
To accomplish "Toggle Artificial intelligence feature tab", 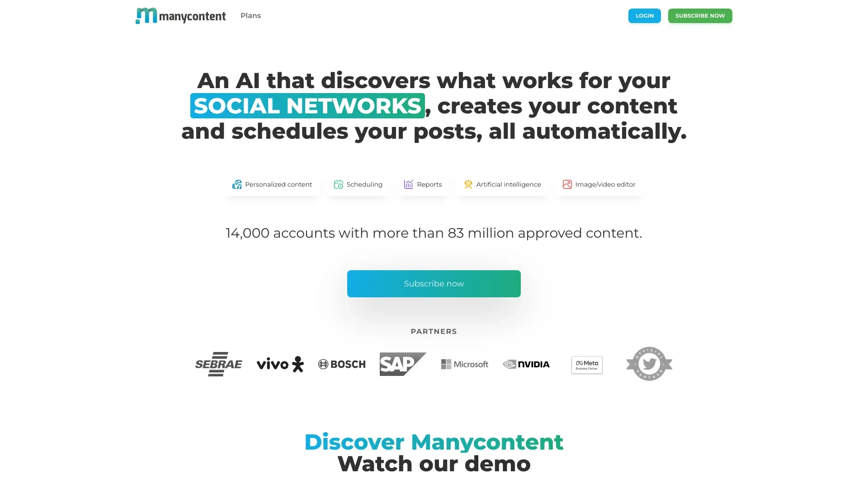I will [x=503, y=184].
